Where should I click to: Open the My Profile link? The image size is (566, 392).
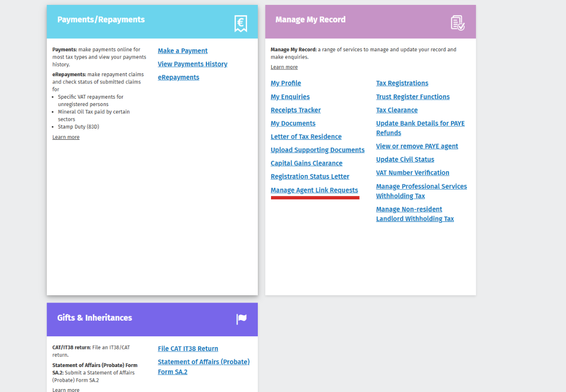click(286, 83)
